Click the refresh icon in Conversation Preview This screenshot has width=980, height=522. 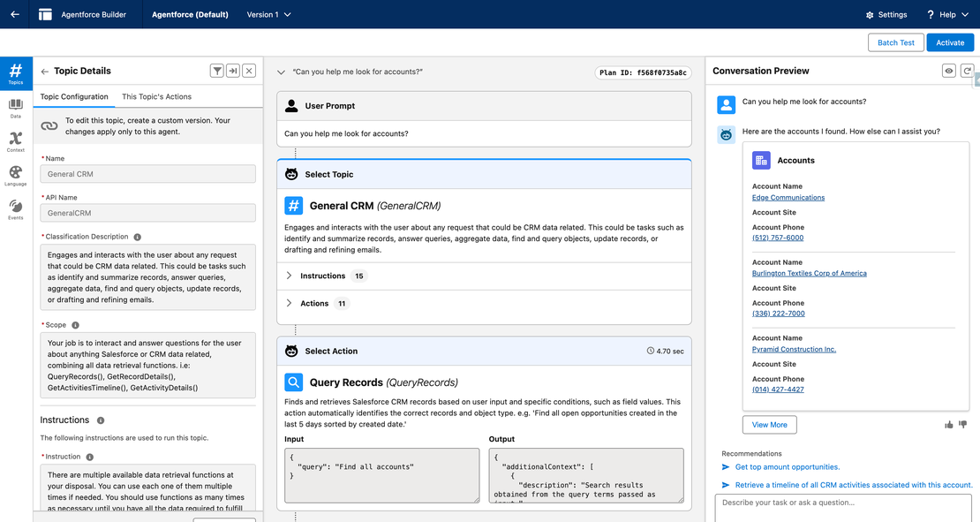pos(968,71)
